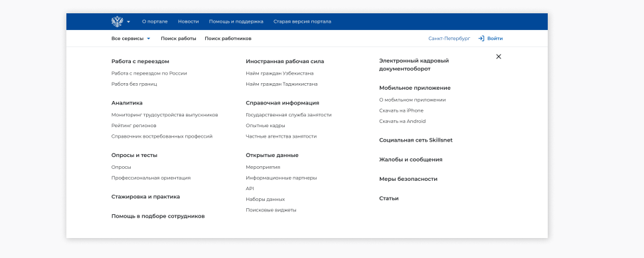Screen dimensions: 644x258
Task: Go to Помощь и поддержка
Action: tap(236, 21)
